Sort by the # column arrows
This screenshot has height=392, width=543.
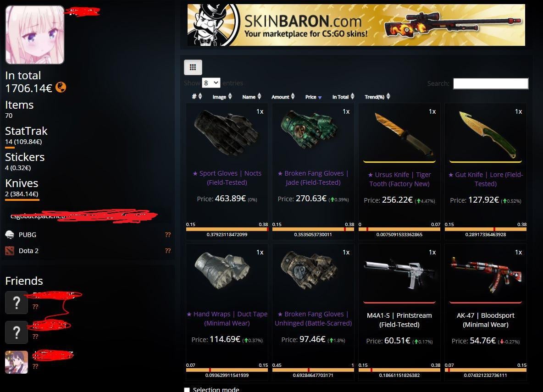[x=197, y=97]
